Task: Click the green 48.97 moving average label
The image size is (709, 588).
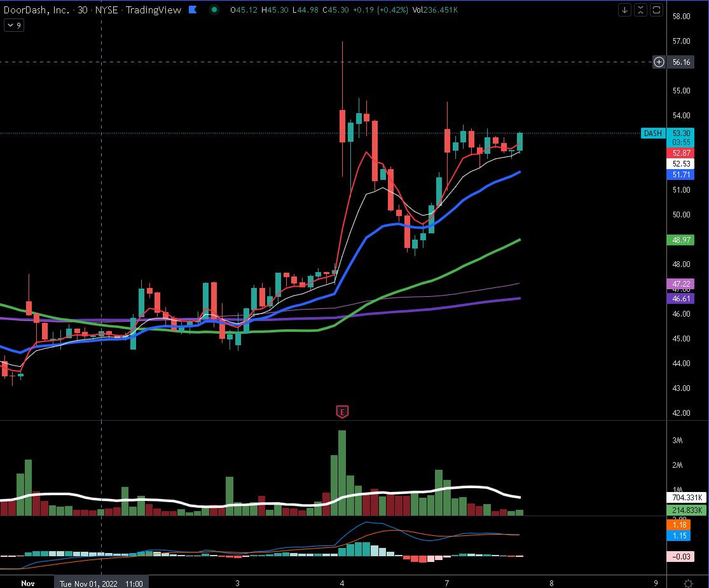Action: (x=681, y=240)
